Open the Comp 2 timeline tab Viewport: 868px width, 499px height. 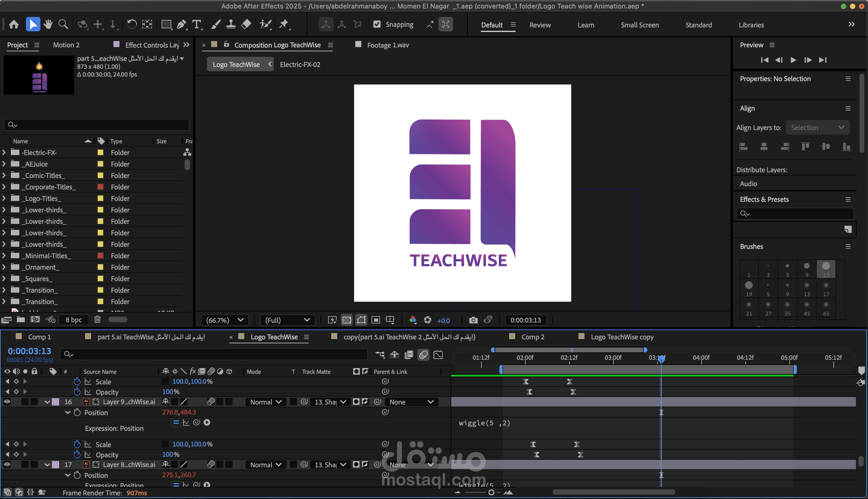click(533, 337)
